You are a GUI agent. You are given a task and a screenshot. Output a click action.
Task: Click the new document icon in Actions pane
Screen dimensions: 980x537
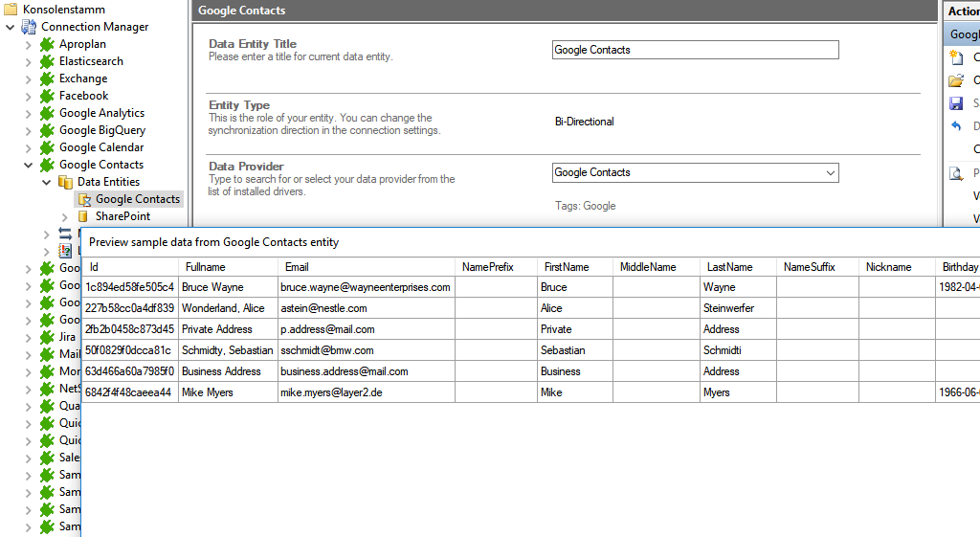pos(955,57)
